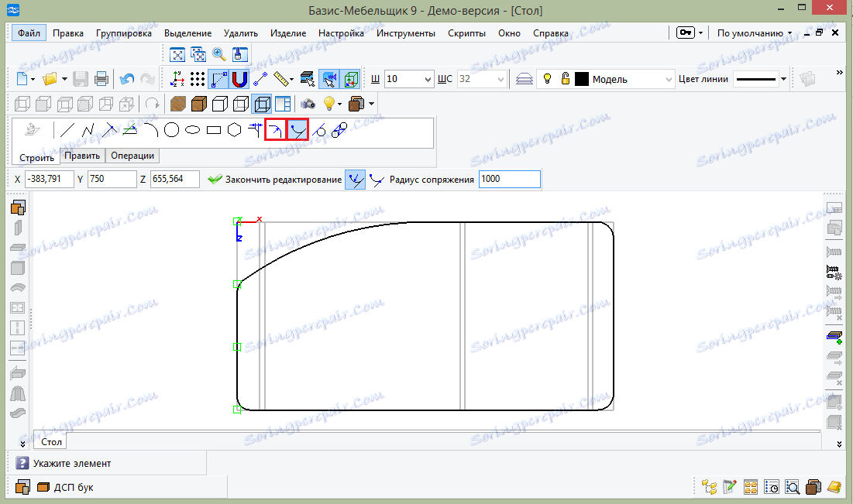Click the XYZ coordinate axes icon
The height and width of the screenshot is (504, 853).
[177, 80]
